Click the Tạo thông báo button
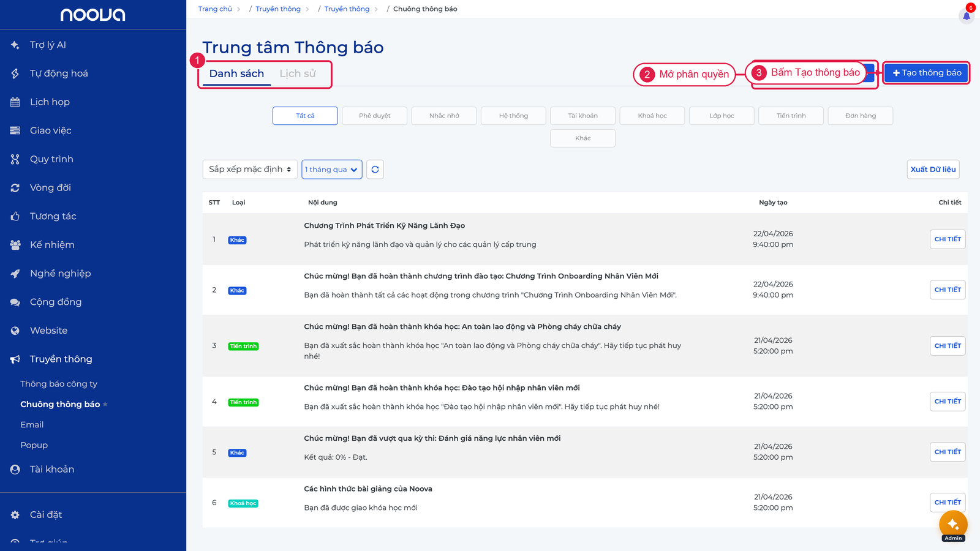 927,73
